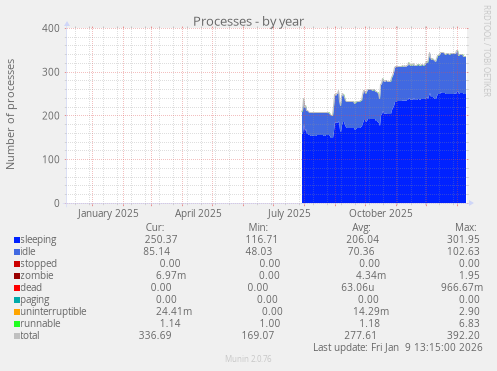
Task: Click the blue sleeping legend swatch
Action: point(17,240)
